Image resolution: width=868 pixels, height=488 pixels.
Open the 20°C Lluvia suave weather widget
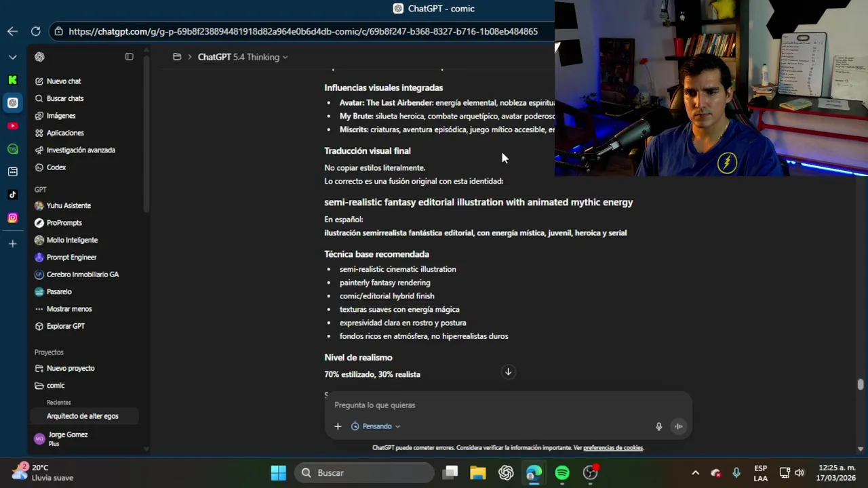pyautogui.click(x=43, y=472)
